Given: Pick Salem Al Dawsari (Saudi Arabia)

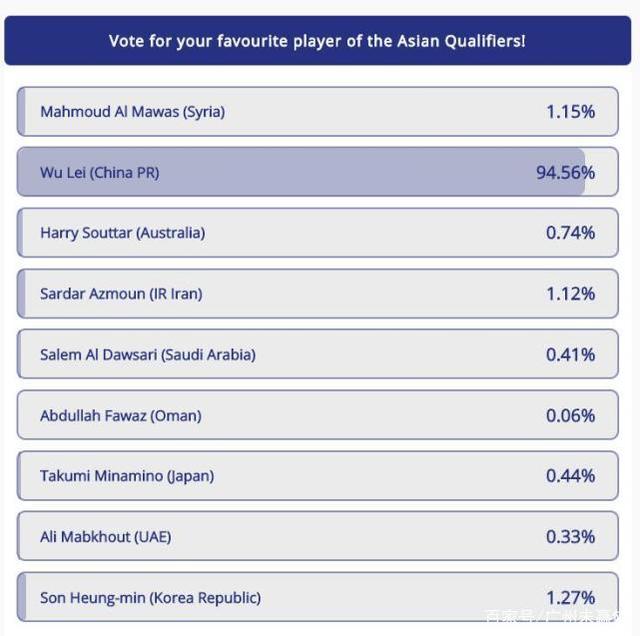Looking at the screenshot, I should pyautogui.click(x=147, y=355).
